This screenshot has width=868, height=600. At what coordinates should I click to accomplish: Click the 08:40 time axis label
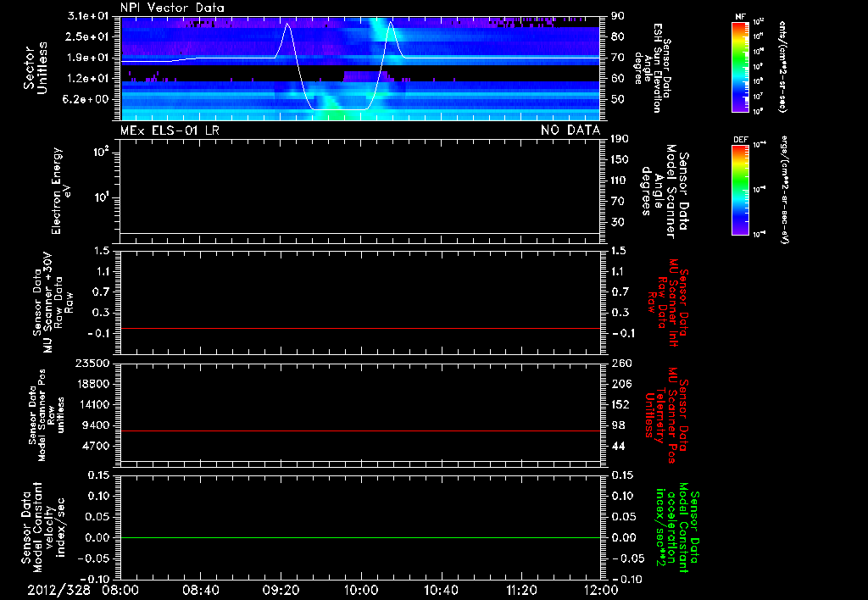point(200,590)
